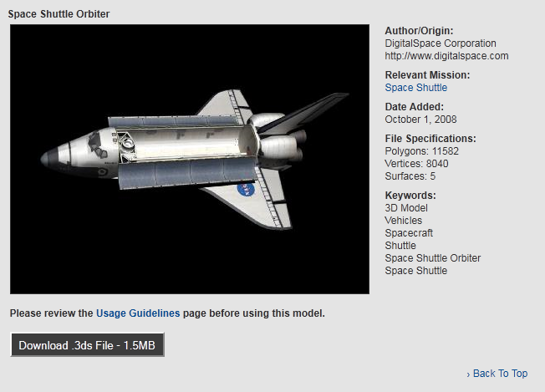Click the shuttle's black nose cone in image
The image size is (545, 392).
tap(52, 153)
